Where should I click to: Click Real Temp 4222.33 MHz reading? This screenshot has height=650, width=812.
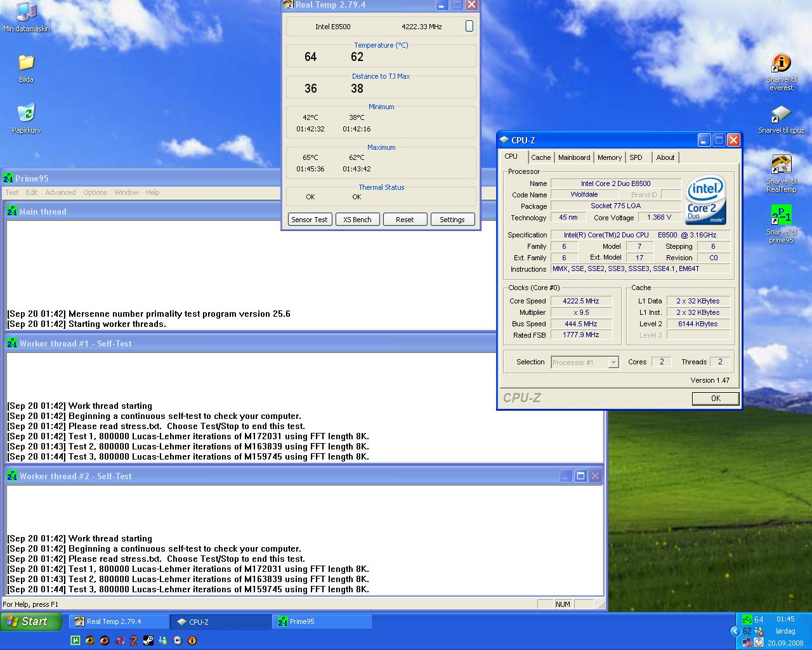[x=422, y=27]
